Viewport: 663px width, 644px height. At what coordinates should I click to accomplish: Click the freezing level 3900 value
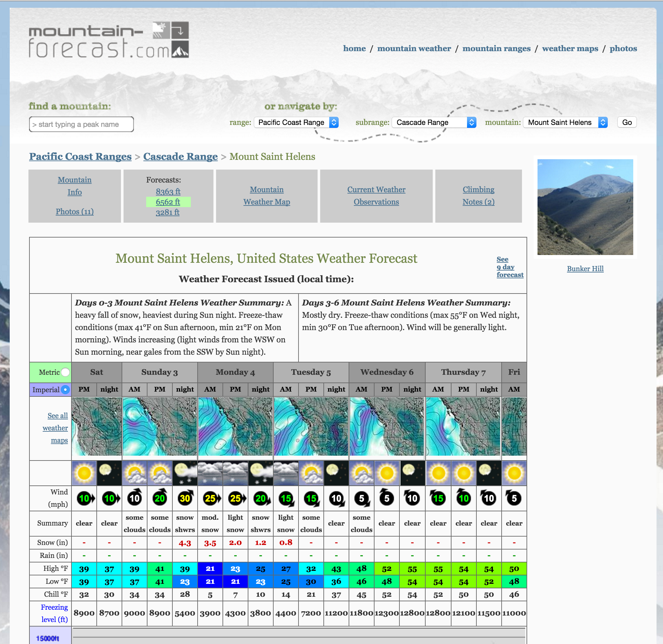(x=210, y=613)
